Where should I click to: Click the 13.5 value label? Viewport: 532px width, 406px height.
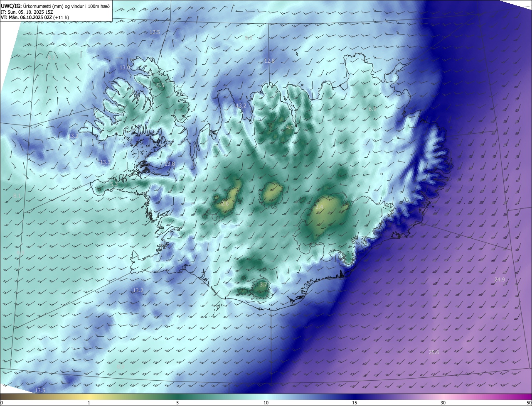pos(40,391)
